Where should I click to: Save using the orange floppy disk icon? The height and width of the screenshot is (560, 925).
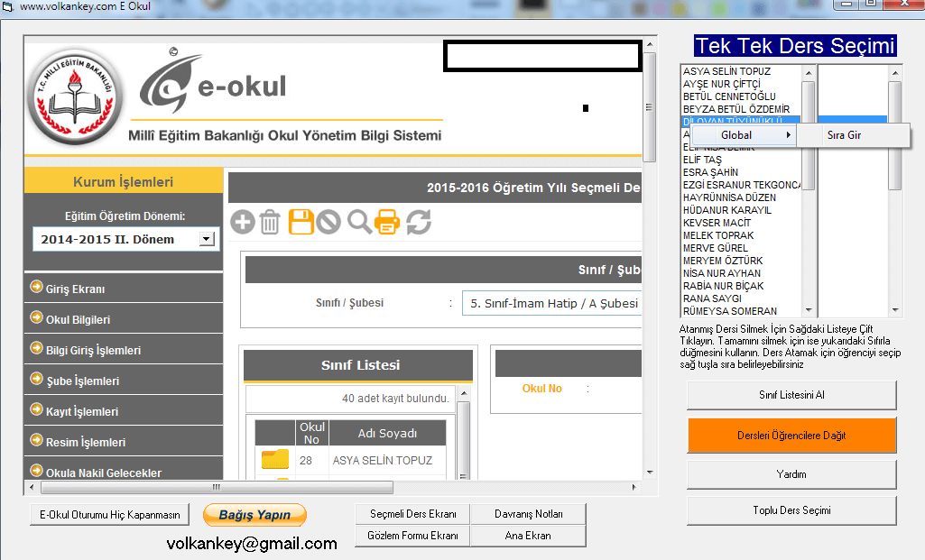[x=301, y=221]
